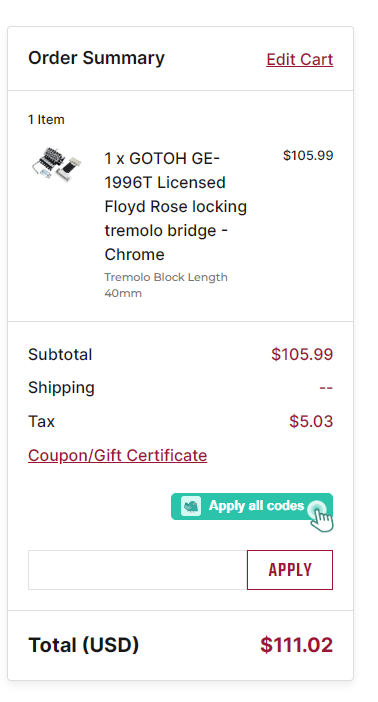Click the green Apply all codes button
The height and width of the screenshot is (702, 378).
click(x=252, y=506)
